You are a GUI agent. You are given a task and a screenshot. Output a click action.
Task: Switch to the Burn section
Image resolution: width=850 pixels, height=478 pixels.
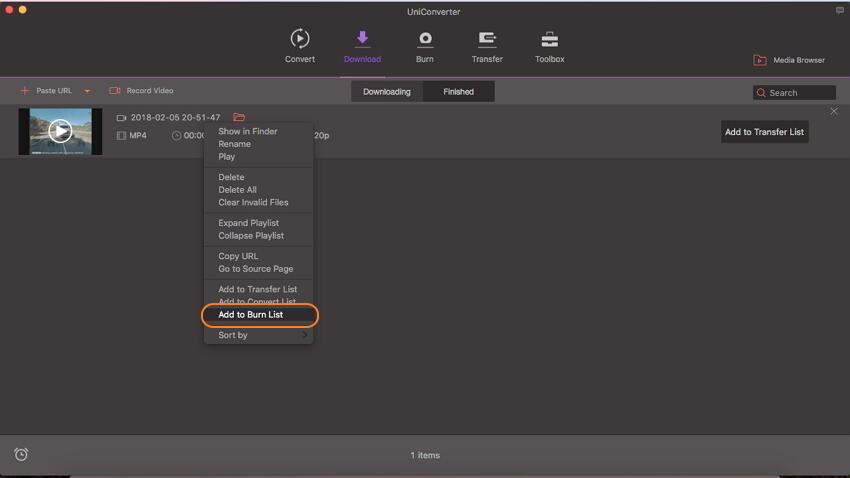[424, 46]
